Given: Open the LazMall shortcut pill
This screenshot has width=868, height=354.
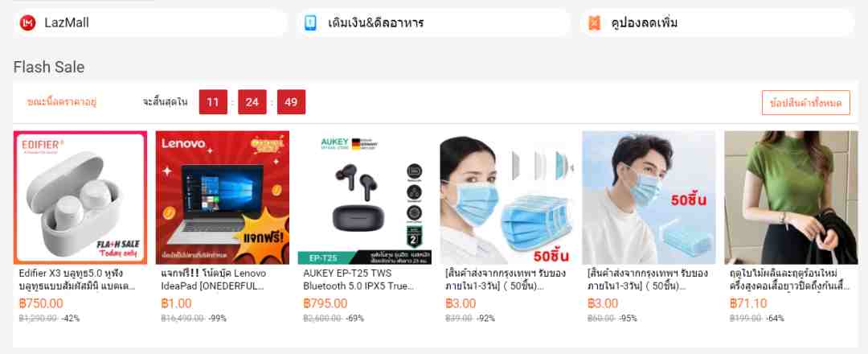Looking at the screenshot, I should pos(150,23).
